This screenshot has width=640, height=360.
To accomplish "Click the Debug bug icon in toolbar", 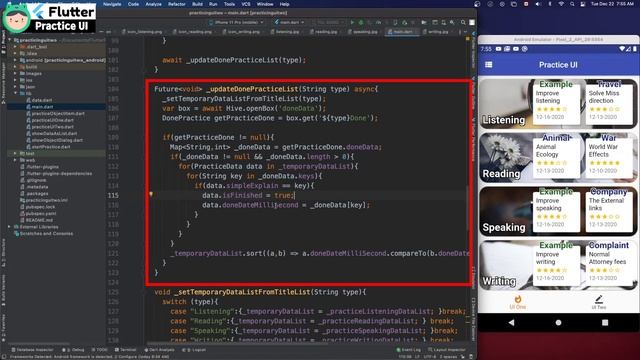I will point(361,22).
